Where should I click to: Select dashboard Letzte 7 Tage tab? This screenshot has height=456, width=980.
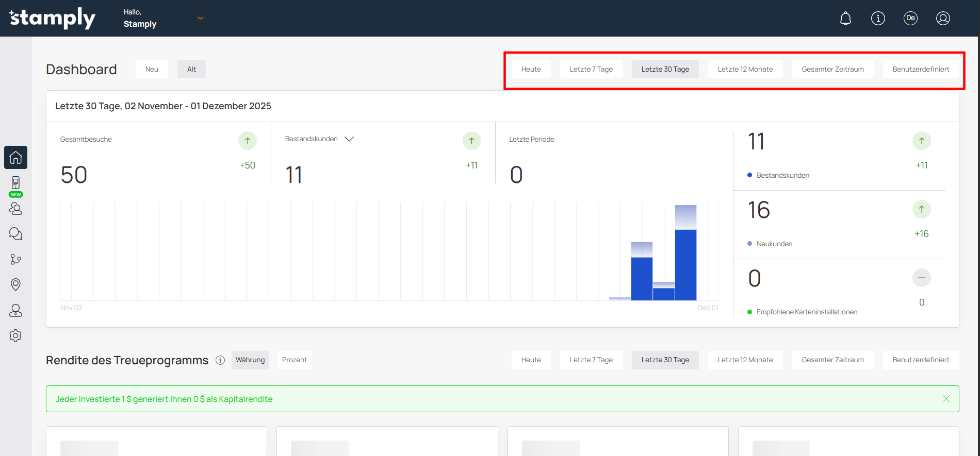pos(591,69)
